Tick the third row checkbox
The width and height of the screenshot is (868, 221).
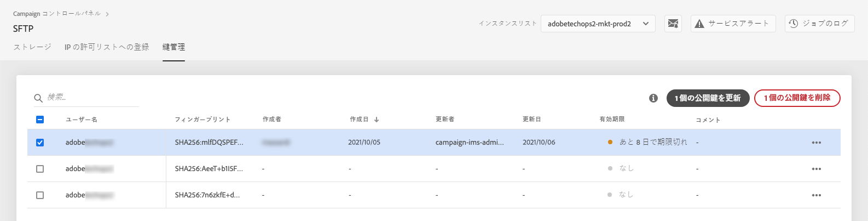pyautogui.click(x=40, y=195)
